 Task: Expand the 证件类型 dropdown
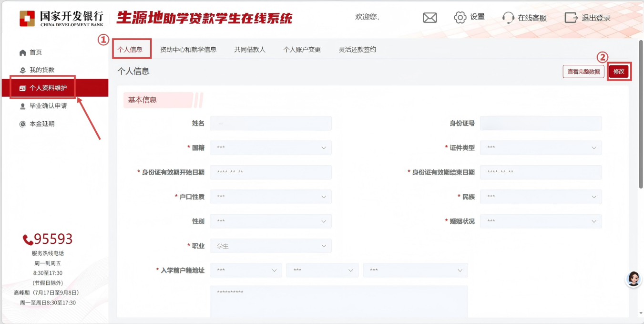click(541, 148)
